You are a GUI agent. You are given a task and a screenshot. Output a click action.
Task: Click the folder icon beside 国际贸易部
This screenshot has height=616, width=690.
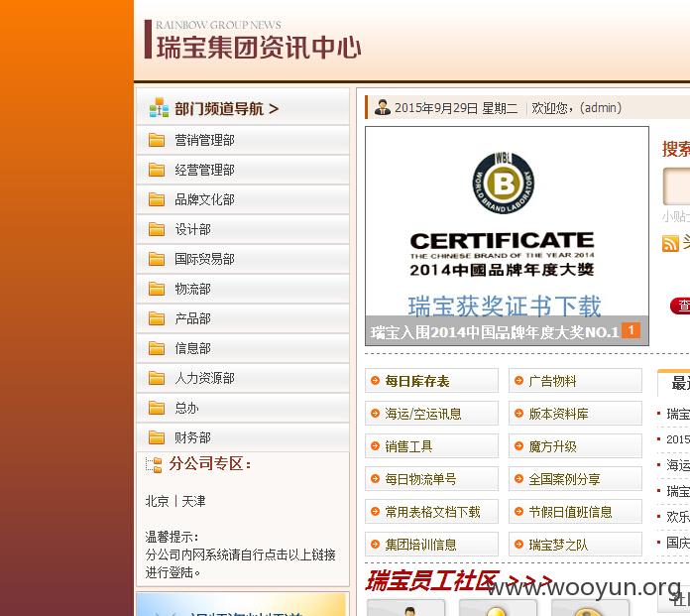157,259
